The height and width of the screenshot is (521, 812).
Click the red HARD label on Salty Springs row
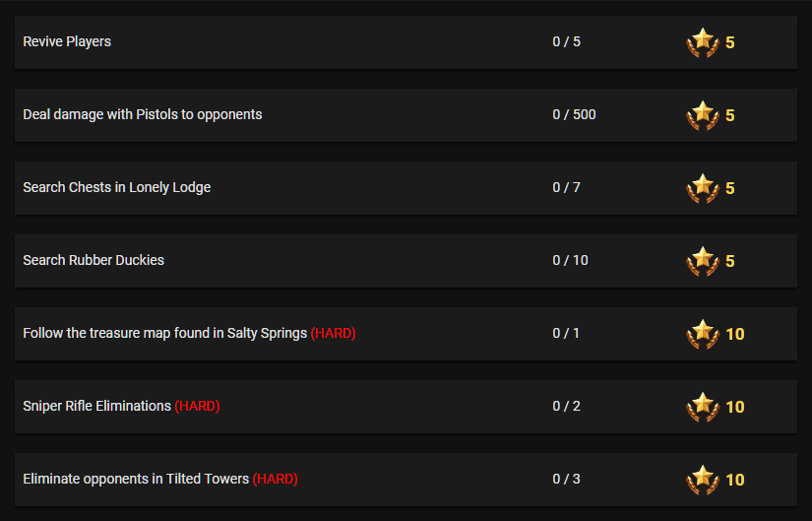point(334,333)
